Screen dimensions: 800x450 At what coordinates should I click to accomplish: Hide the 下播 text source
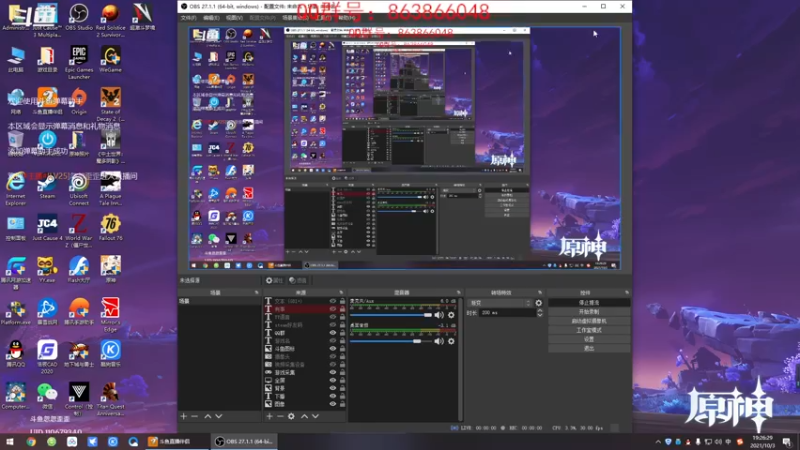pyautogui.click(x=333, y=396)
